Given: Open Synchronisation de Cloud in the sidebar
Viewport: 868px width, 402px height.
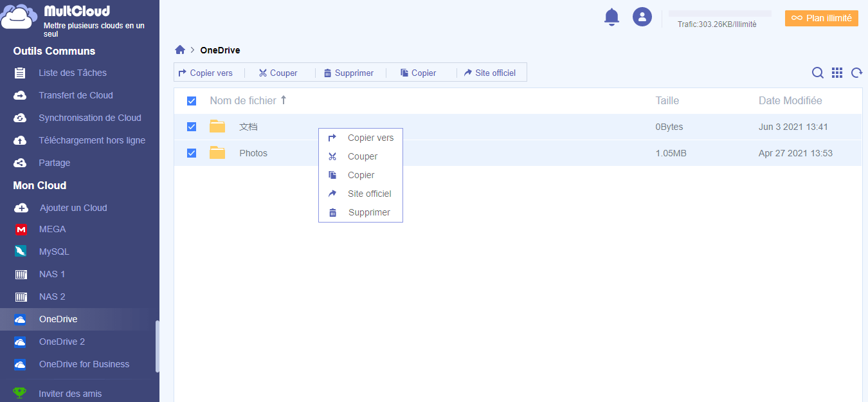Looking at the screenshot, I should coord(90,118).
